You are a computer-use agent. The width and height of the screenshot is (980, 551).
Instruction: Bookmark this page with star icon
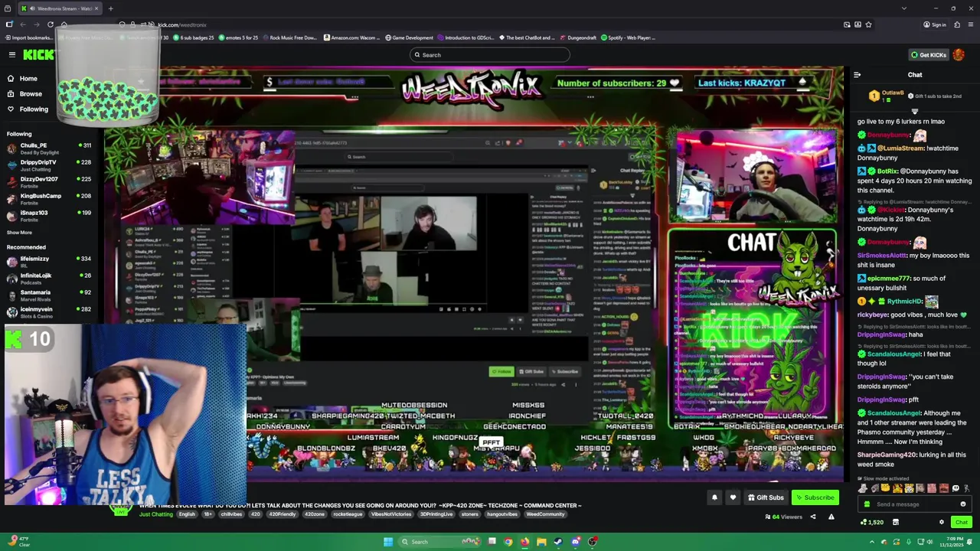pos(868,24)
